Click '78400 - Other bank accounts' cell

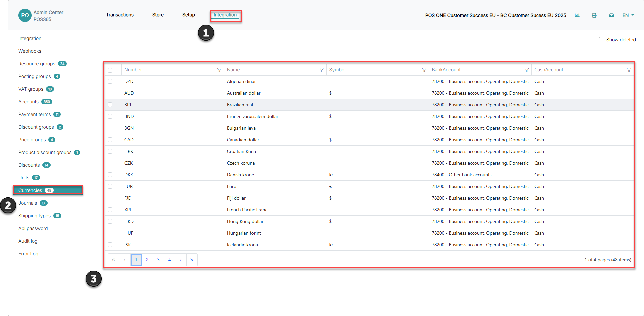[x=462, y=175]
